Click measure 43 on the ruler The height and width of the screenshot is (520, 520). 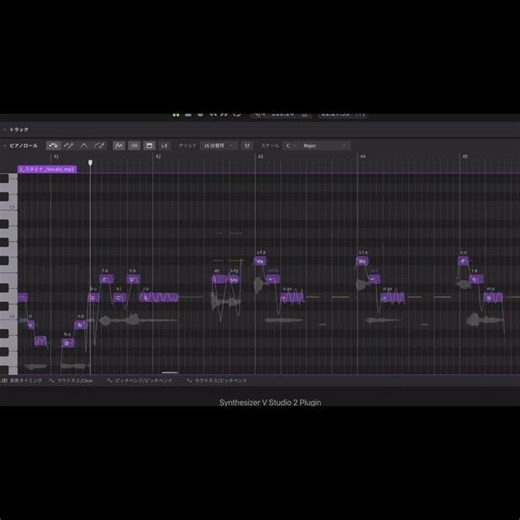261,156
